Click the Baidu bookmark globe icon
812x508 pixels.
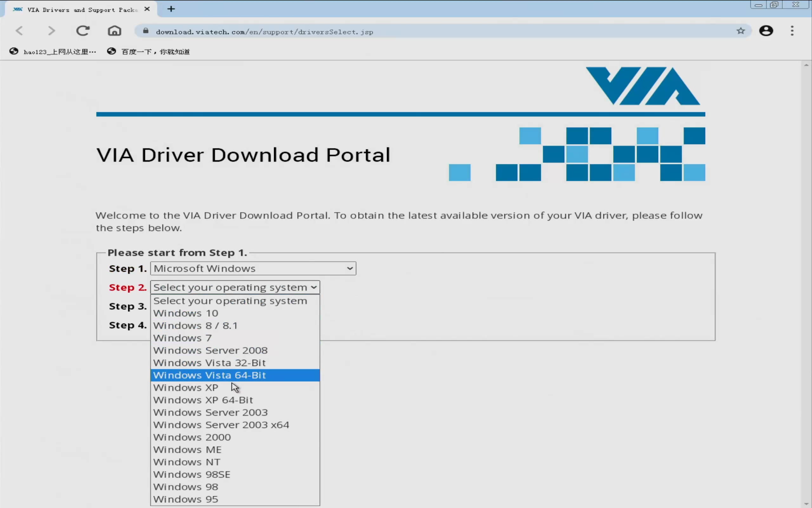pyautogui.click(x=112, y=51)
